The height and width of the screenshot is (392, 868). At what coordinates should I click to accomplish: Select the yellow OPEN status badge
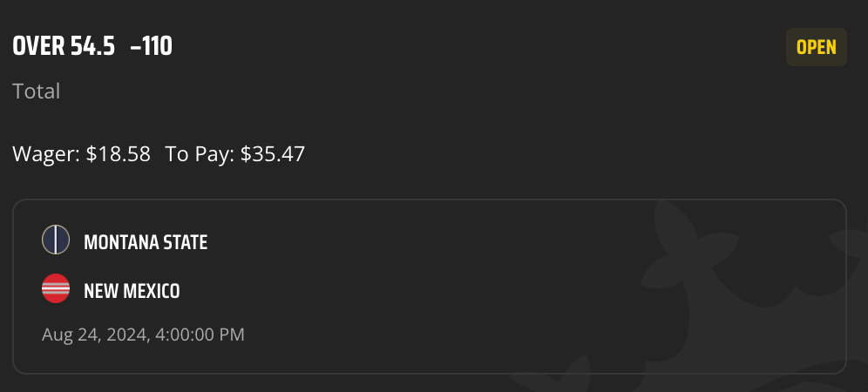(816, 47)
